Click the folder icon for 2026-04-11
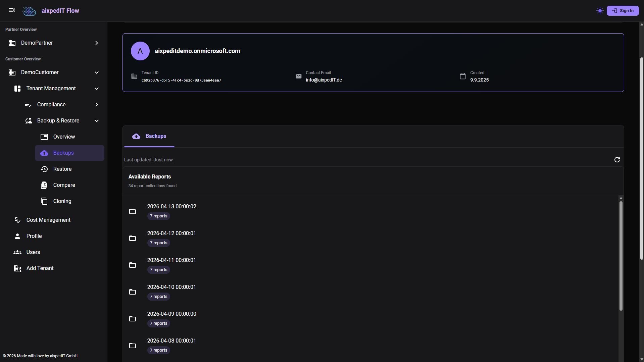 click(x=133, y=265)
